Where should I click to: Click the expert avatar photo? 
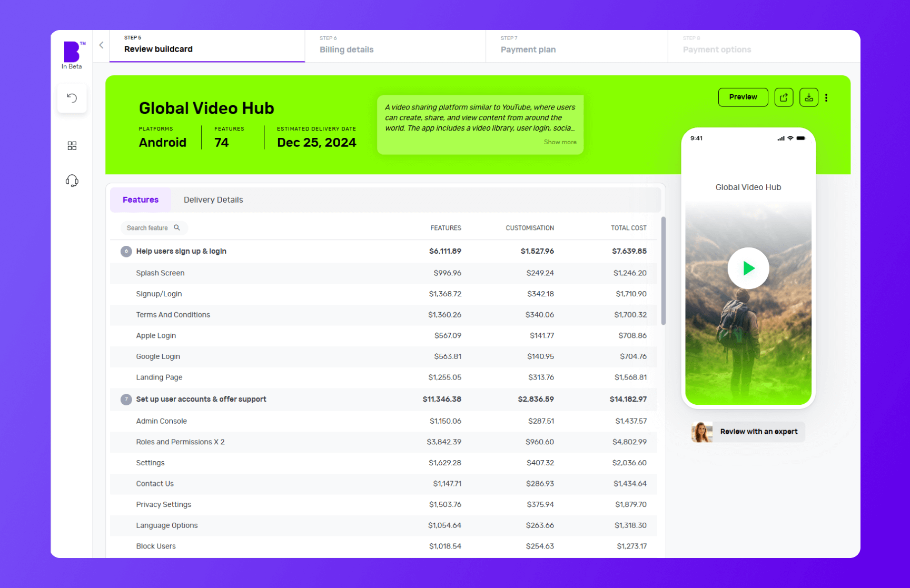702,432
